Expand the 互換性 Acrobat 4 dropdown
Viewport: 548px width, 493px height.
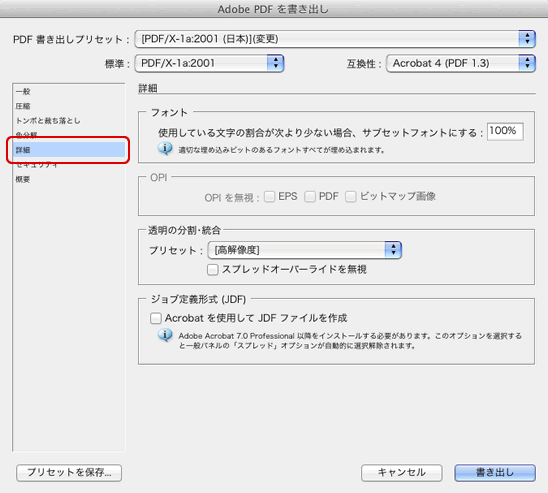pyautogui.click(x=461, y=63)
